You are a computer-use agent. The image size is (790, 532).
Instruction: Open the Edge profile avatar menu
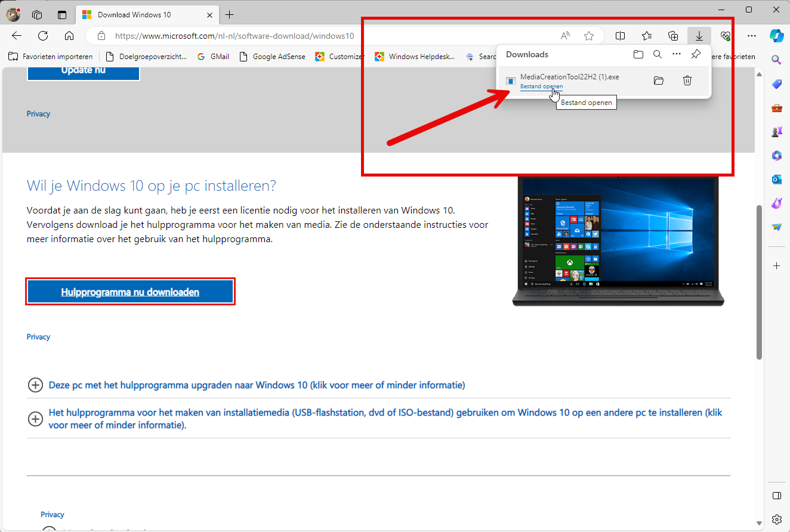13,14
